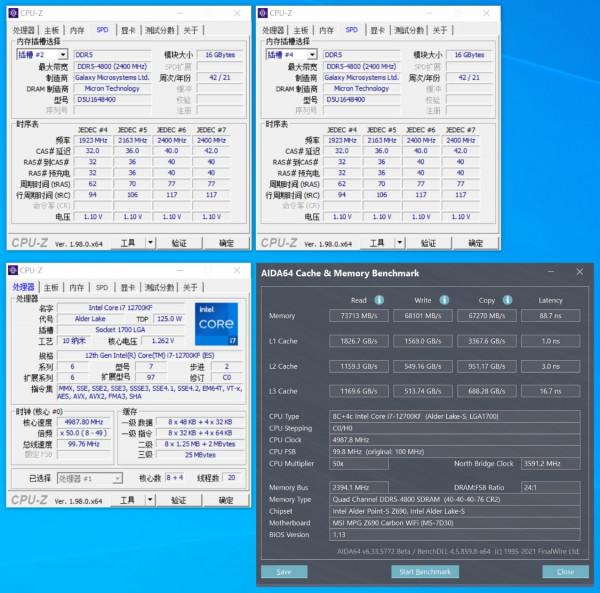Switch to 主板 tab in slot #4 window

[x=301, y=30]
